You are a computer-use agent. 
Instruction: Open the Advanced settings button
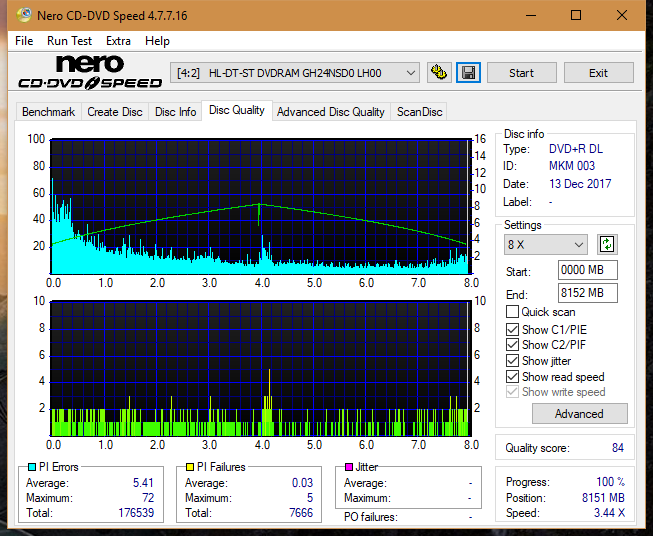579,414
